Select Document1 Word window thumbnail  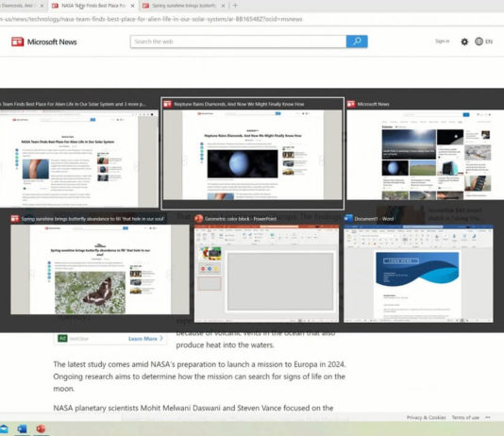point(418,268)
